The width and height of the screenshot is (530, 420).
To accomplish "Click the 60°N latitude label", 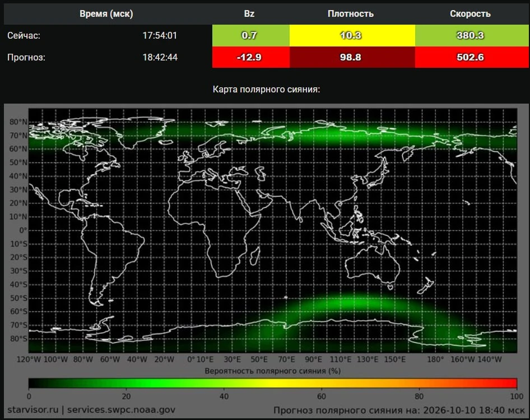I will click(18, 149).
